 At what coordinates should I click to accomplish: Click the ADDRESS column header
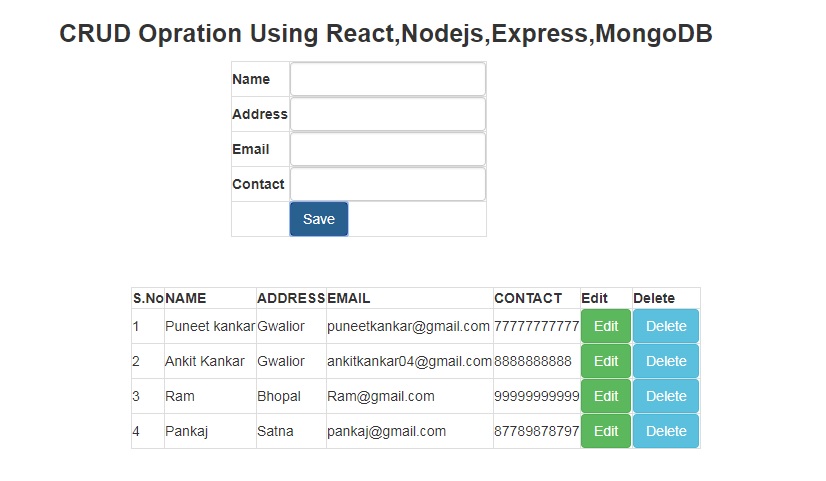pyautogui.click(x=291, y=298)
